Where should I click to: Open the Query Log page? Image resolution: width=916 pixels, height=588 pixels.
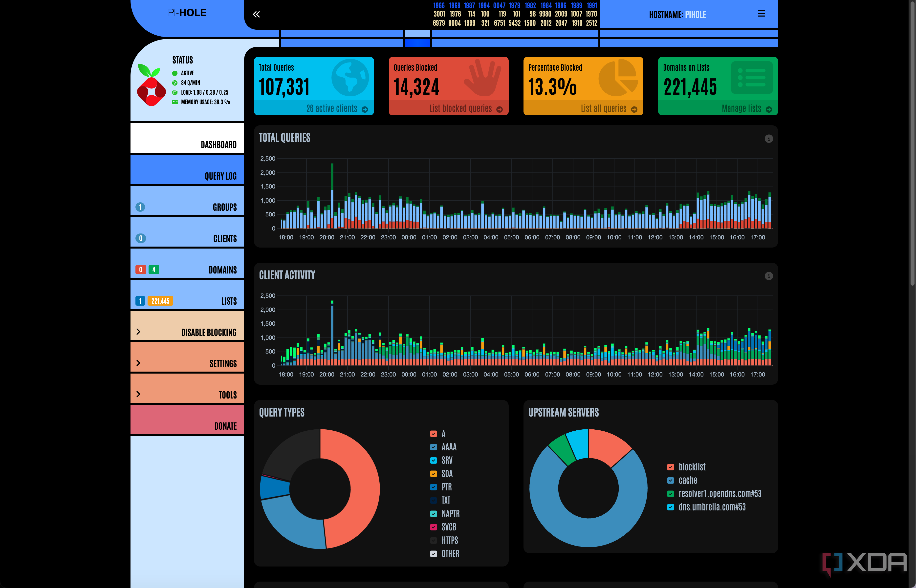(x=187, y=169)
